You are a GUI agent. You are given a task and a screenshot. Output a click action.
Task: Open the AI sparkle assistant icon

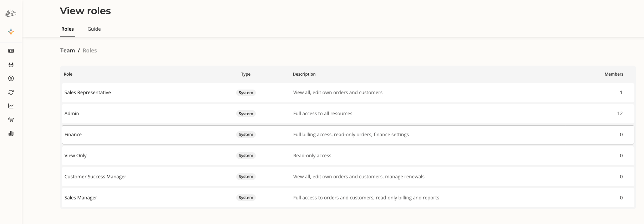click(11, 31)
